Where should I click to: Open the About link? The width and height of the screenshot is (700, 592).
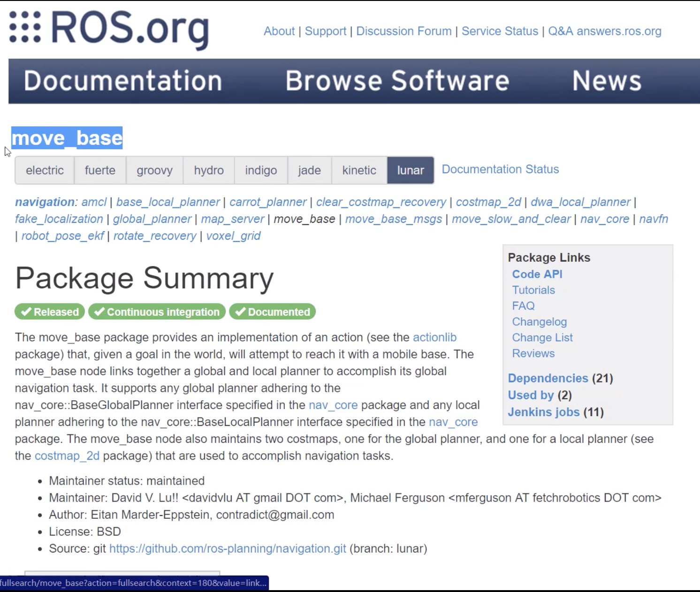coord(279,31)
